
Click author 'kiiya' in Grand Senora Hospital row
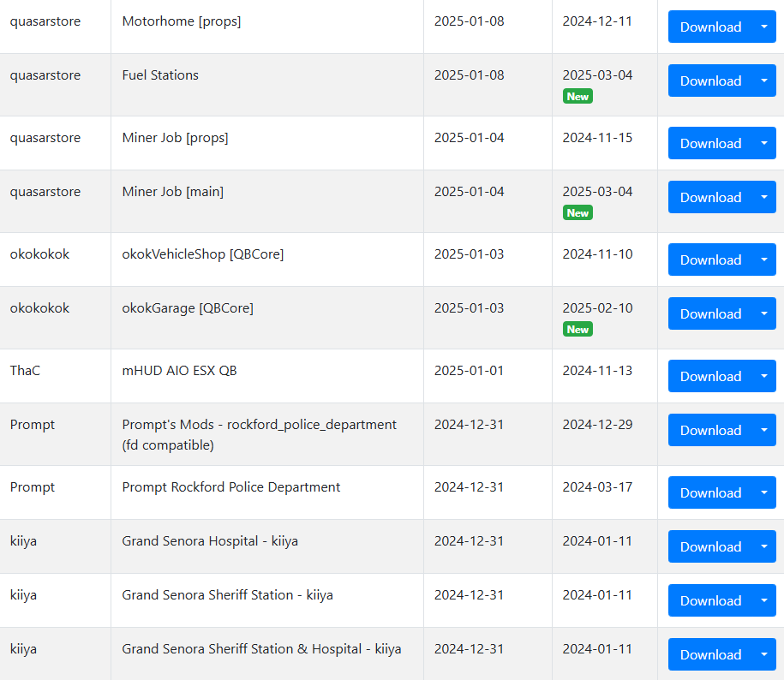click(x=23, y=541)
